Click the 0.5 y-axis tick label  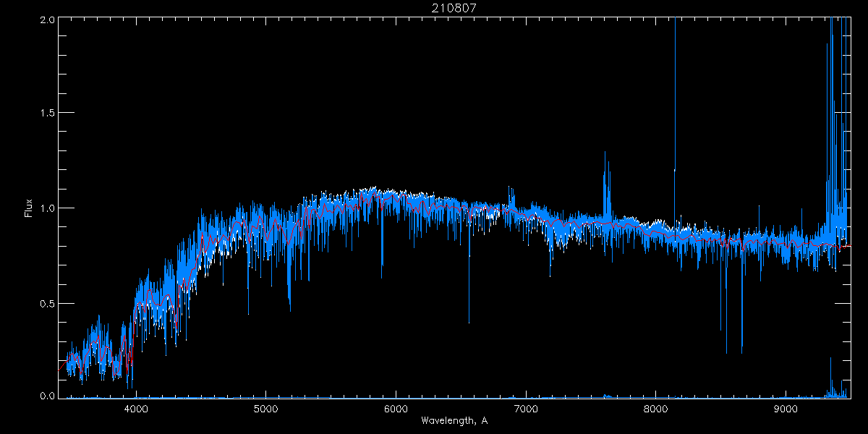click(x=46, y=303)
